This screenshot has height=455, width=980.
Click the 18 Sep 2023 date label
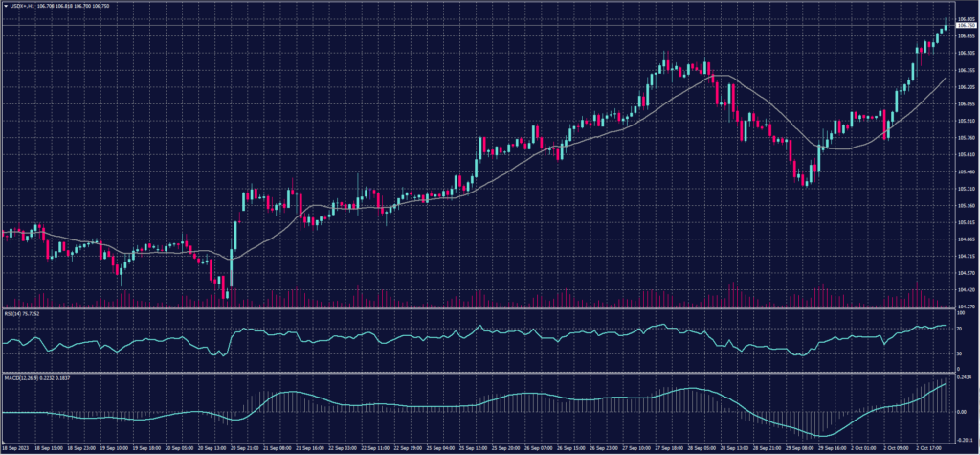pyautogui.click(x=16, y=447)
